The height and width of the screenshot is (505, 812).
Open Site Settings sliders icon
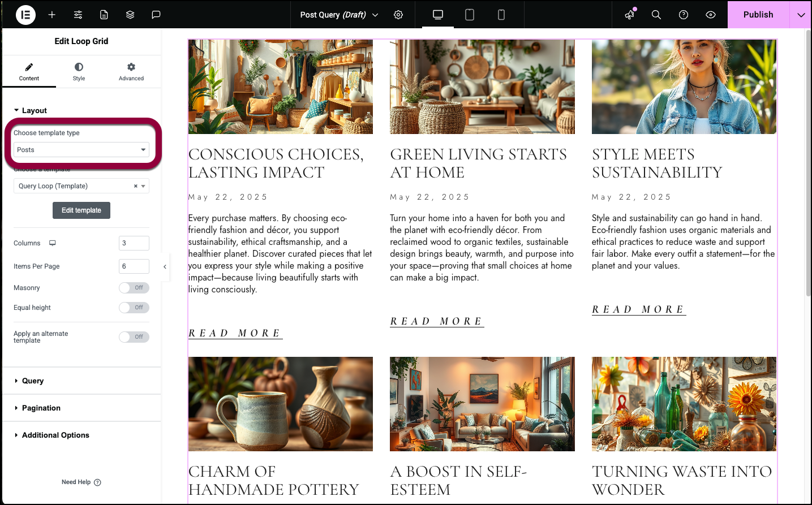[x=78, y=15]
